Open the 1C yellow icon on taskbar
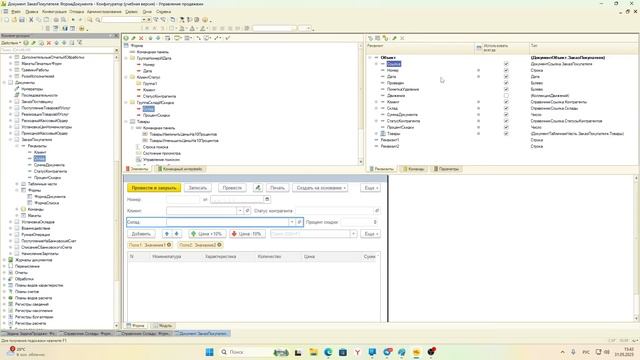The width and height of the screenshot is (640, 360). (416, 352)
